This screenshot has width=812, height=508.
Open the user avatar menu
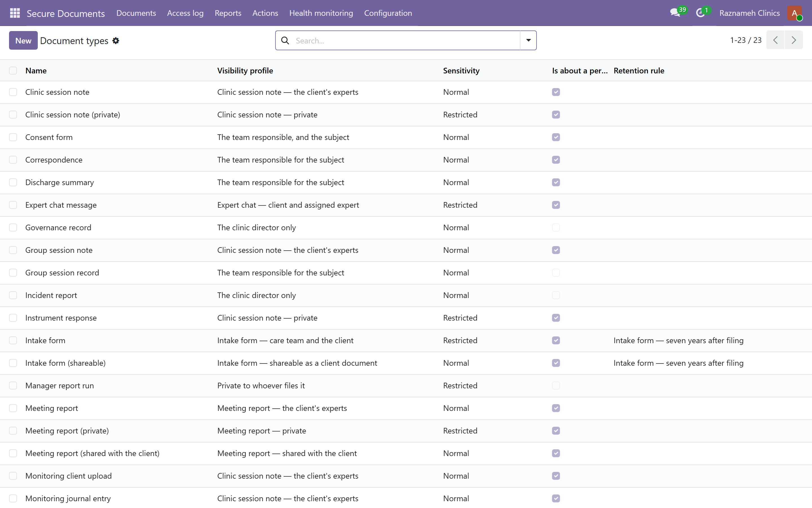[795, 13]
